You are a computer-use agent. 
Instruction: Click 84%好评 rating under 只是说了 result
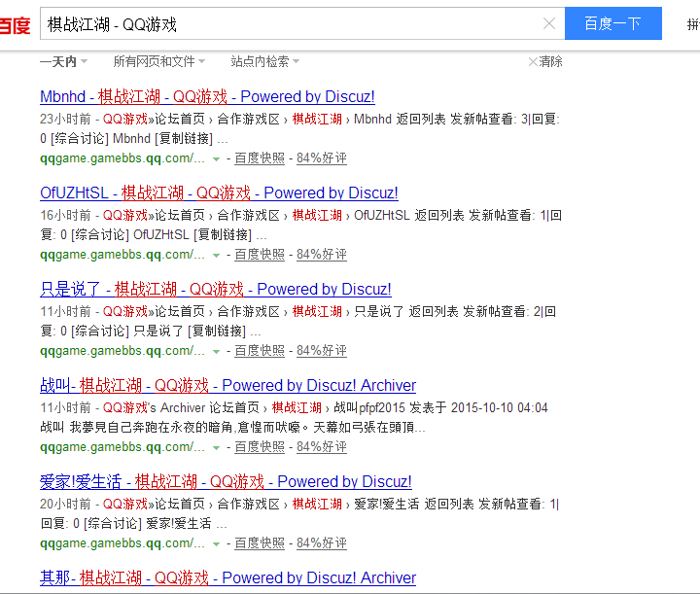[322, 351]
